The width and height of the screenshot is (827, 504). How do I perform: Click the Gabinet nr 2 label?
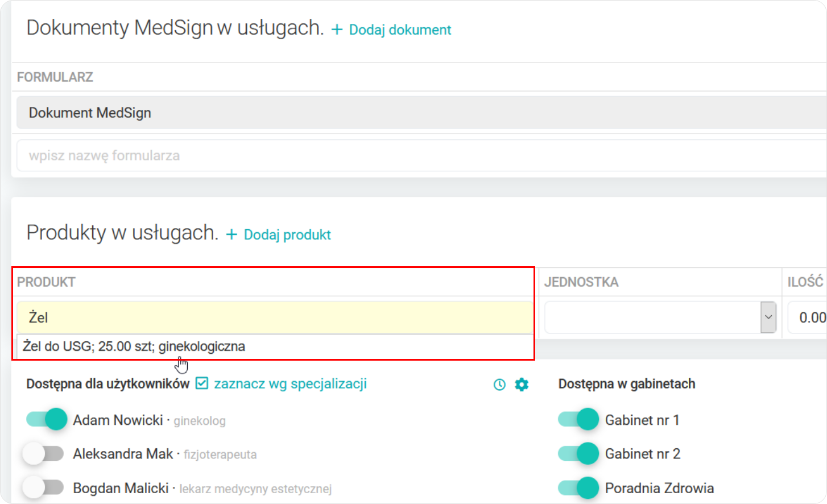coord(643,454)
